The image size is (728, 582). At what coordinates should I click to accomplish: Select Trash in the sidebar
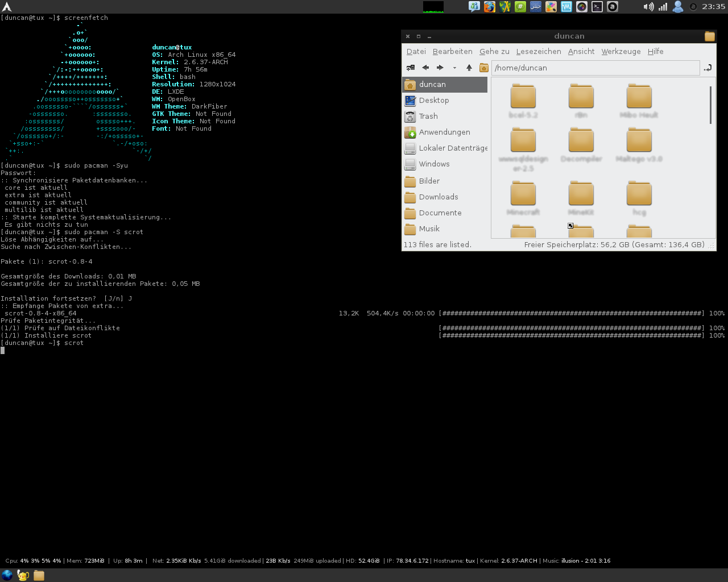tap(428, 116)
